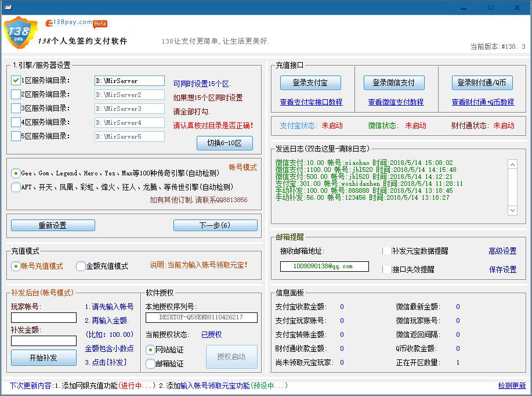Enable the 2区 server directory checkbox
The width and height of the screenshot is (532, 396).
(x=16, y=95)
